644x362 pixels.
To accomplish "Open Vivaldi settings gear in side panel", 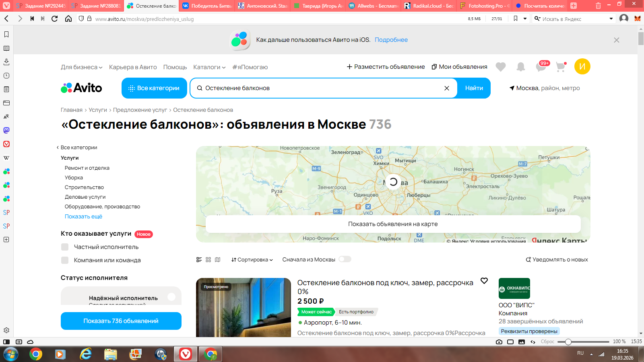I will (x=6, y=330).
